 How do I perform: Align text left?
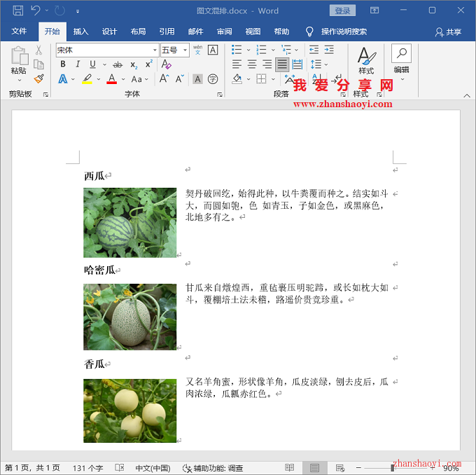click(x=237, y=64)
